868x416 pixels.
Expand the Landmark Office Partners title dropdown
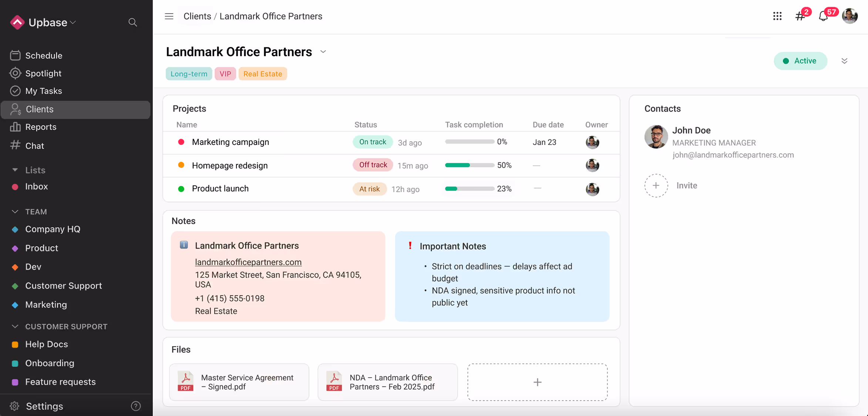tap(323, 52)
